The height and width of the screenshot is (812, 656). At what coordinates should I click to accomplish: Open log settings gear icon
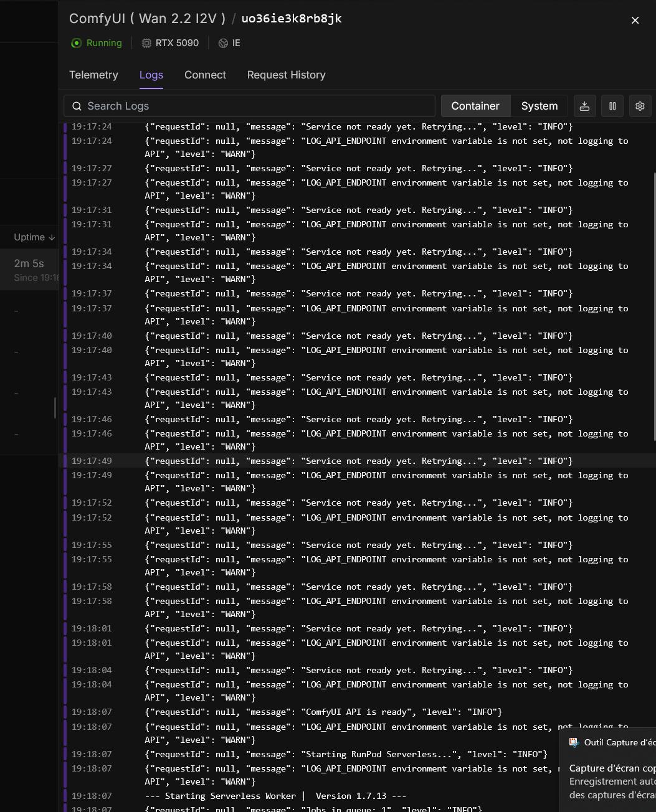(640, 106)
